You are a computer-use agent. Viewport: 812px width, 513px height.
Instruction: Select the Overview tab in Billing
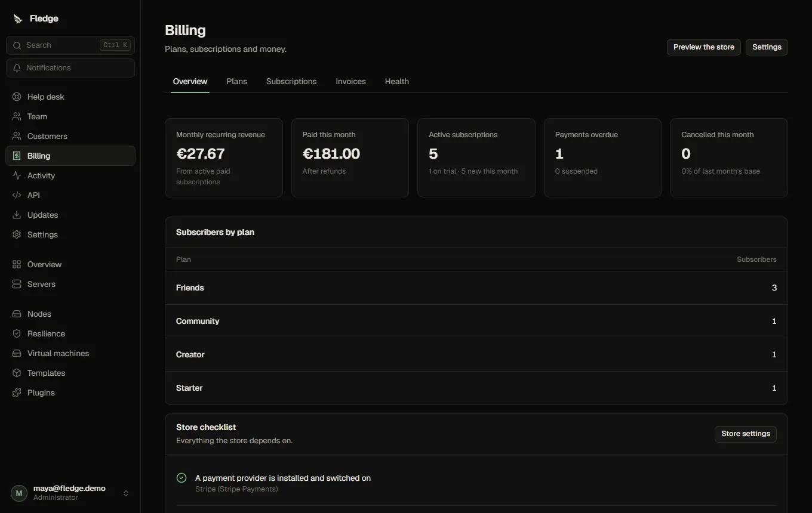[190, 81]
